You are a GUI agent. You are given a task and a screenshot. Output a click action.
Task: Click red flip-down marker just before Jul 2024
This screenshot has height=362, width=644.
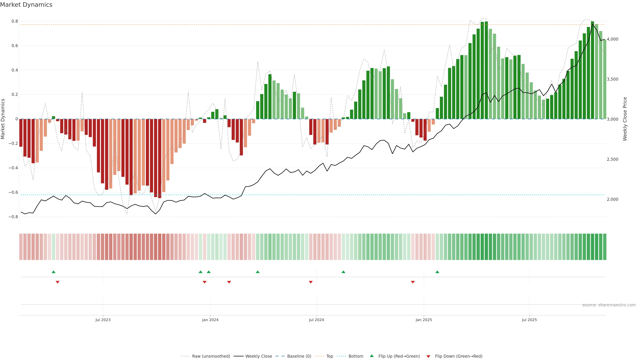coord(311,282)
